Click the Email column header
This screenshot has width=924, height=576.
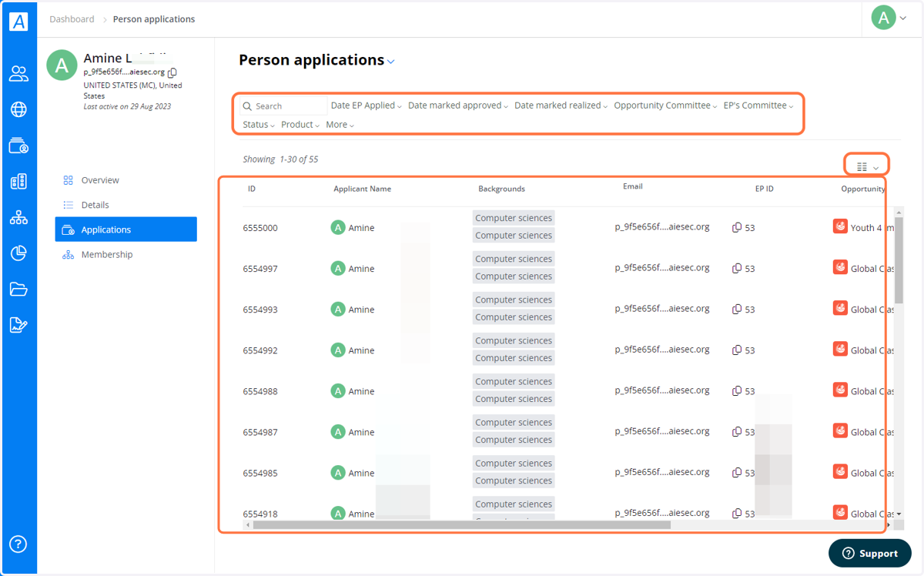tap(633, 186)
